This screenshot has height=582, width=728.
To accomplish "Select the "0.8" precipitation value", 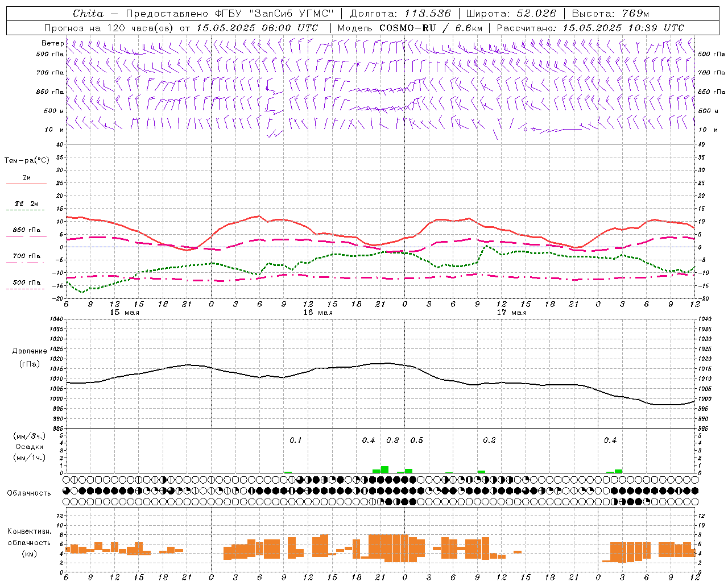I will 392,440.
